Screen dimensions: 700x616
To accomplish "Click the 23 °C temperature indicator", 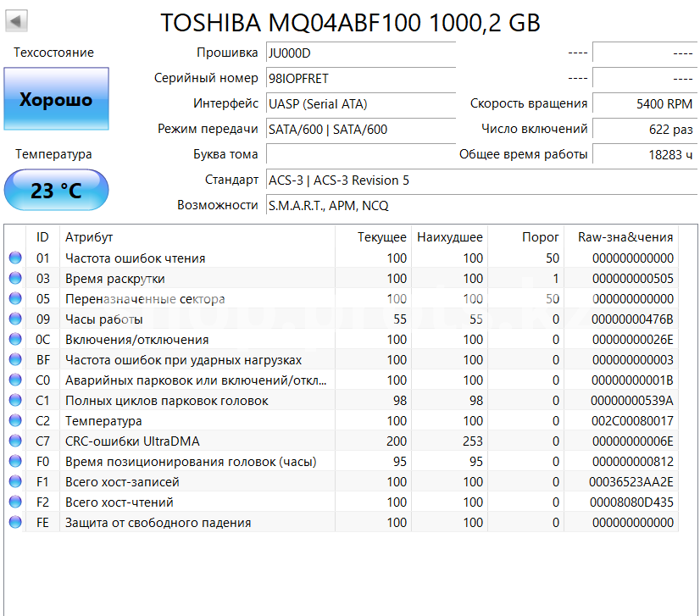I will (56, 191).
